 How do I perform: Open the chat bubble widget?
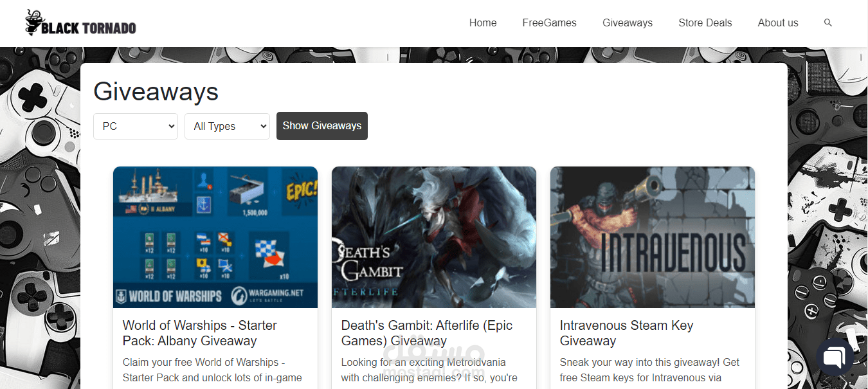(x=835, y=357)
